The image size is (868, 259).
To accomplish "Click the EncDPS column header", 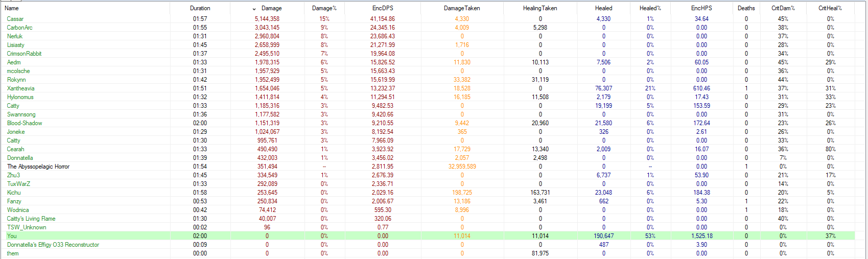I will pyautogui.click(x=383, y=8).
